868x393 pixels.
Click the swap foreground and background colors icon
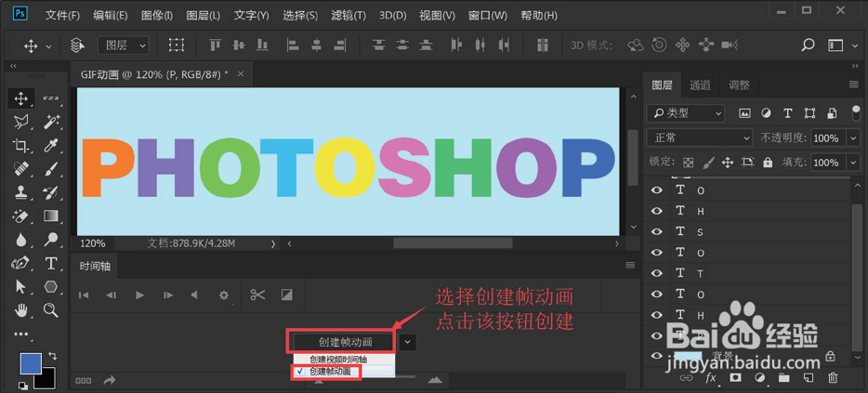coord(52,355)
